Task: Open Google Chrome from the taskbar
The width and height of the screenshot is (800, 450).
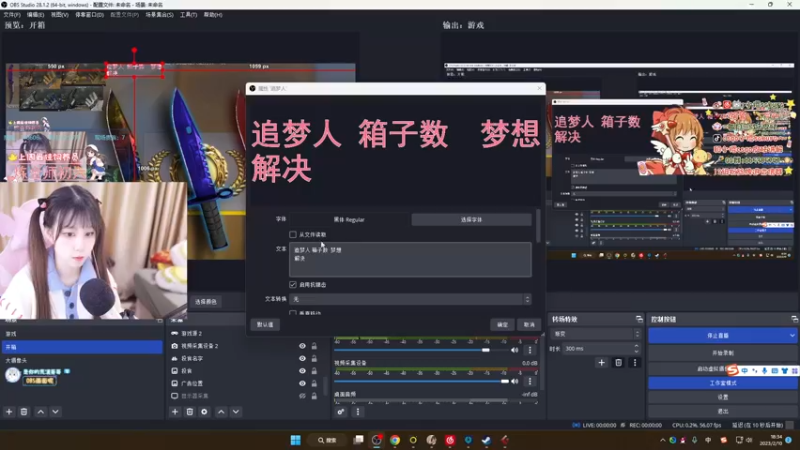Action: [395, 440]
